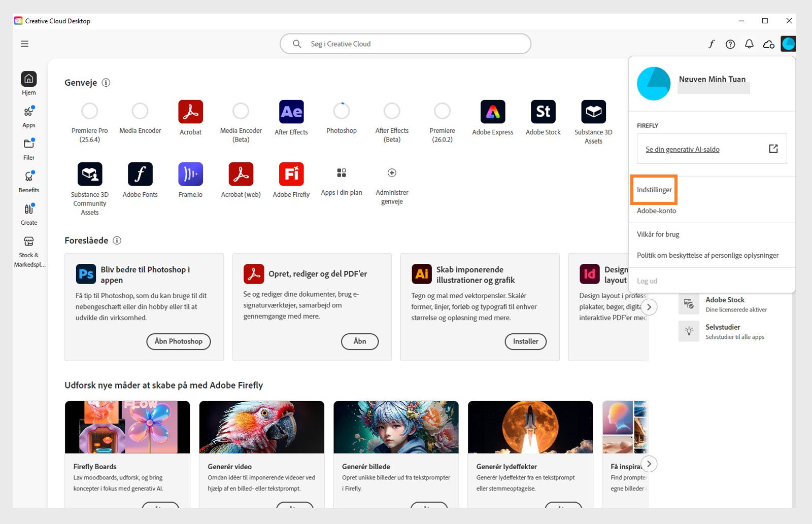Expand more suggested cards with the chevron
This screenshot has height=524, width=812.
pos(649,307)
